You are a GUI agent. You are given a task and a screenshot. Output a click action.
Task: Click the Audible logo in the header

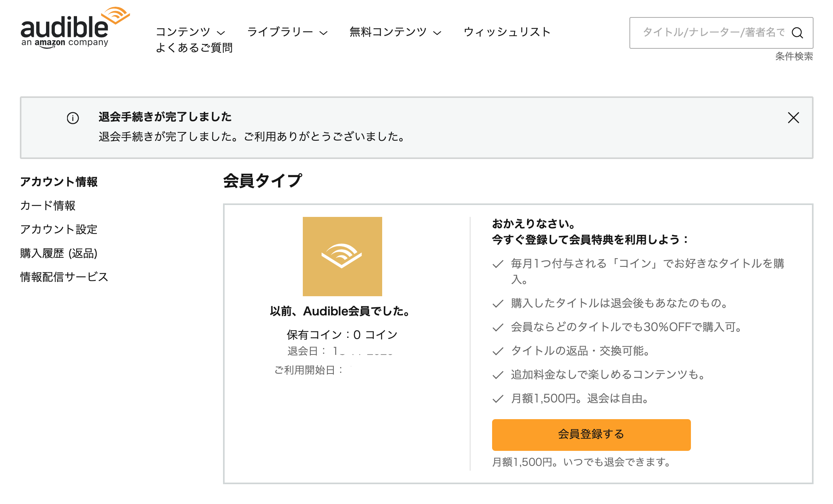(75, 28)
